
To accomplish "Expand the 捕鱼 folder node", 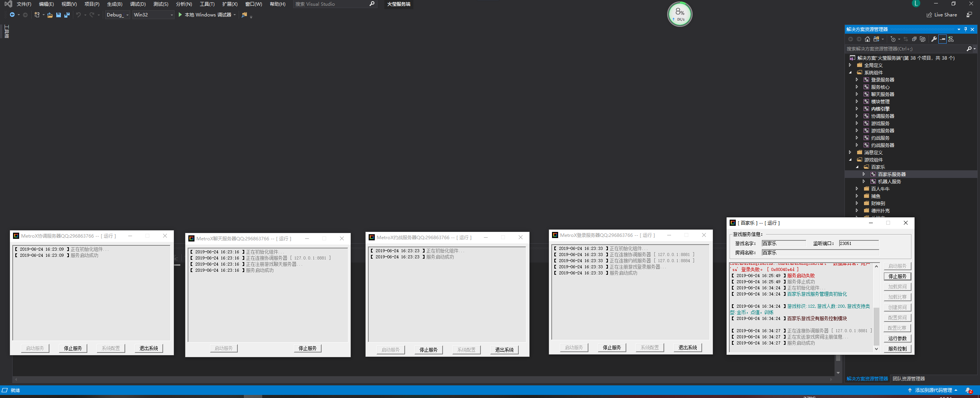I will click(857, 196).
